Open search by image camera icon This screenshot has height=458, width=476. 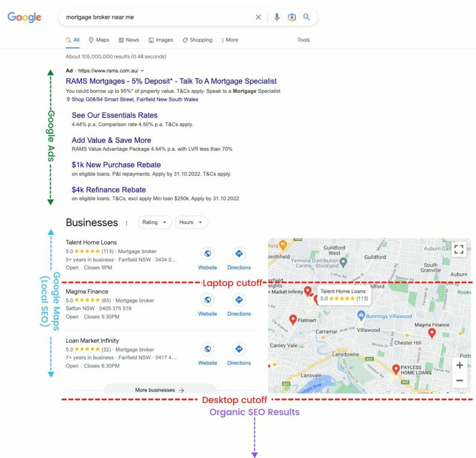point(292,17)
